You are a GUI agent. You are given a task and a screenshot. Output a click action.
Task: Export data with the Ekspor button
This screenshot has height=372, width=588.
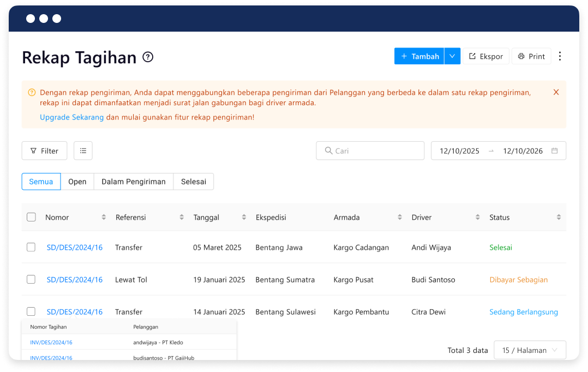click(x=486, y=56)
